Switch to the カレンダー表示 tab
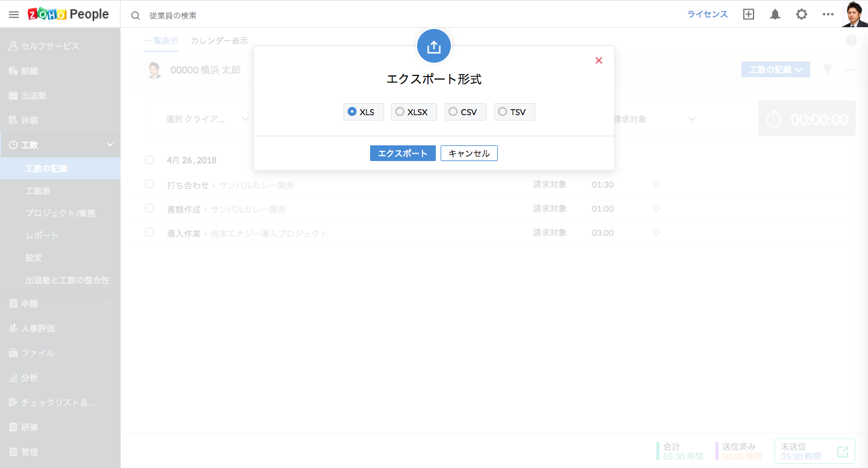Screen dimensions: 868x468 point(219,41)
